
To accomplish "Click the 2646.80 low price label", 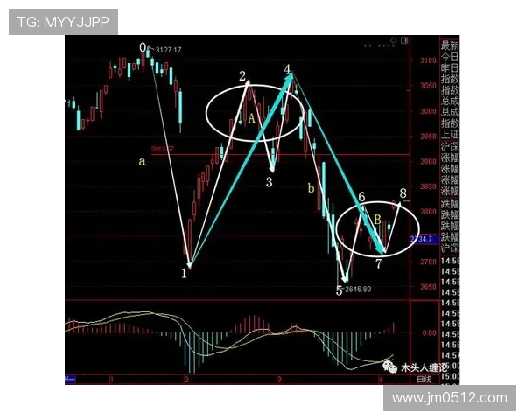I will [x=358, y=289].
